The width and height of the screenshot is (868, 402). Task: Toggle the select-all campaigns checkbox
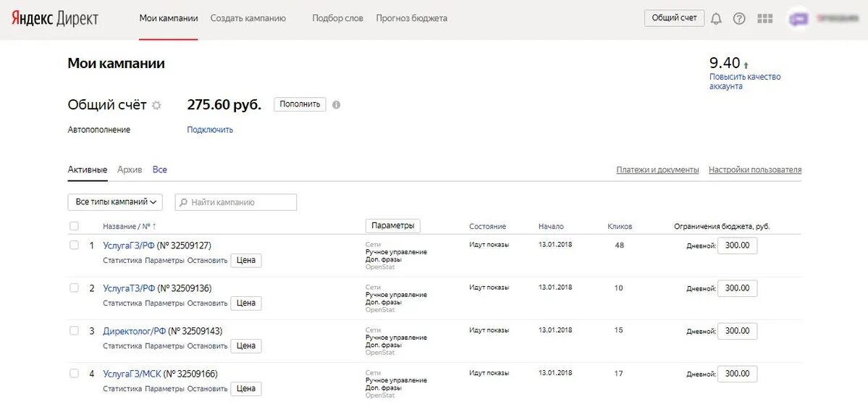pyautogui.click(x=74, y=227)
